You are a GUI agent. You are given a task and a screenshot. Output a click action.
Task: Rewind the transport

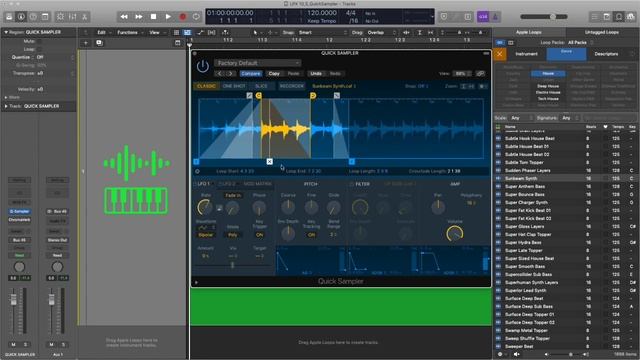coord(124,17)
